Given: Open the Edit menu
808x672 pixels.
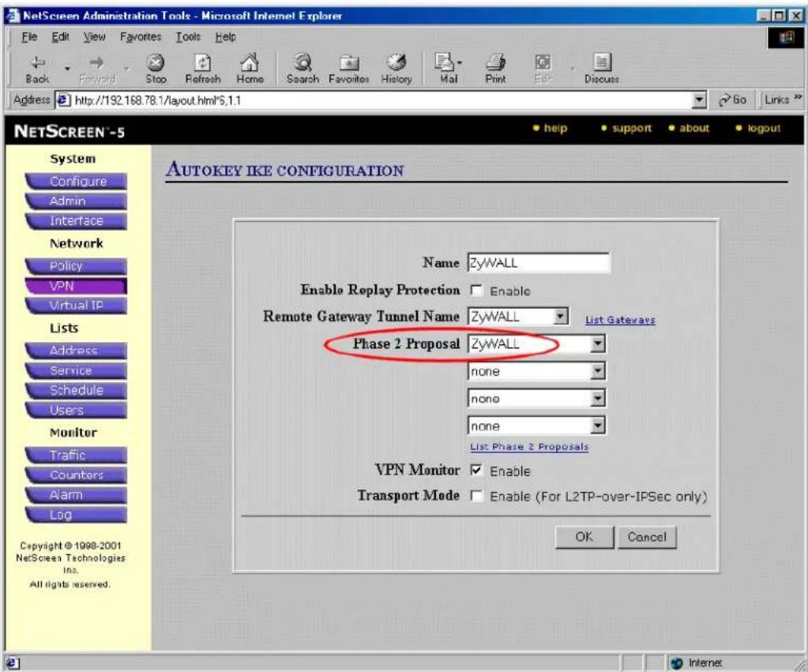Looking at the screenshot, I should [60, 37].
